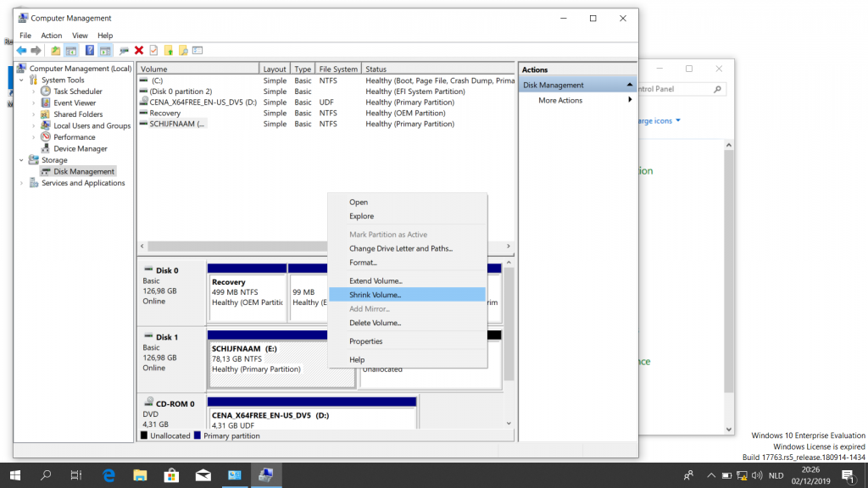Screen dimensions: 868x488
Task: Expand Services and Applications node arrow
Action: [x=21, y=183]
